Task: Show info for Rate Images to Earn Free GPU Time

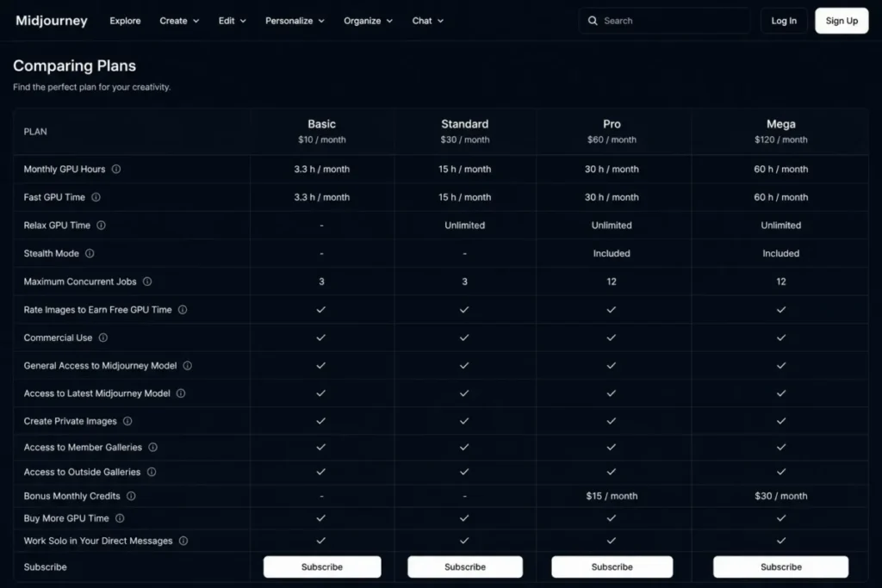Action: (x=183, y=310)
